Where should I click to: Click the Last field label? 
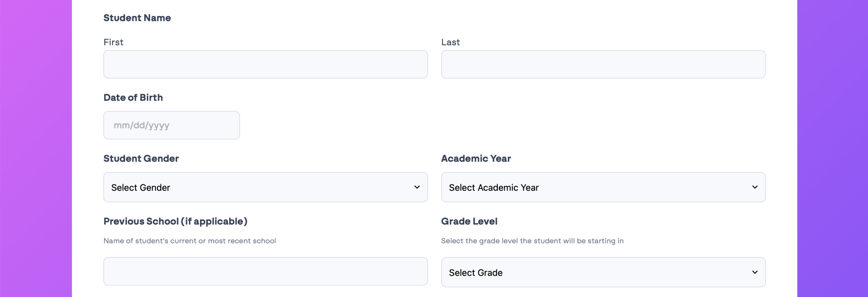[450, 42]
